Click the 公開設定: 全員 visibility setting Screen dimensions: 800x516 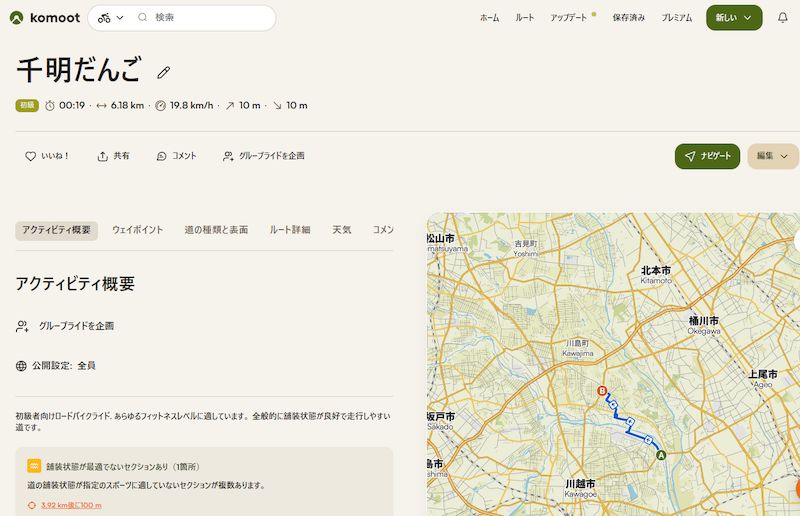tap(64, 366)
